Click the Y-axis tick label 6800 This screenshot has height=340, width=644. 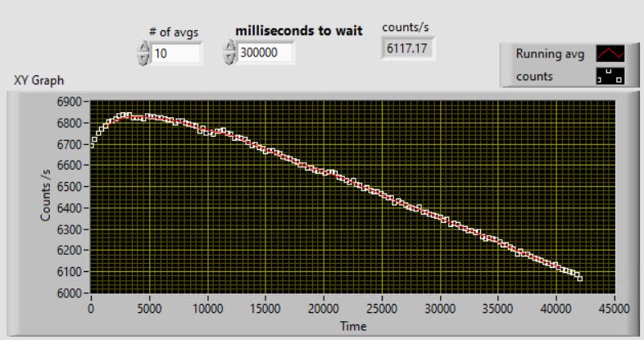[70, 123]
